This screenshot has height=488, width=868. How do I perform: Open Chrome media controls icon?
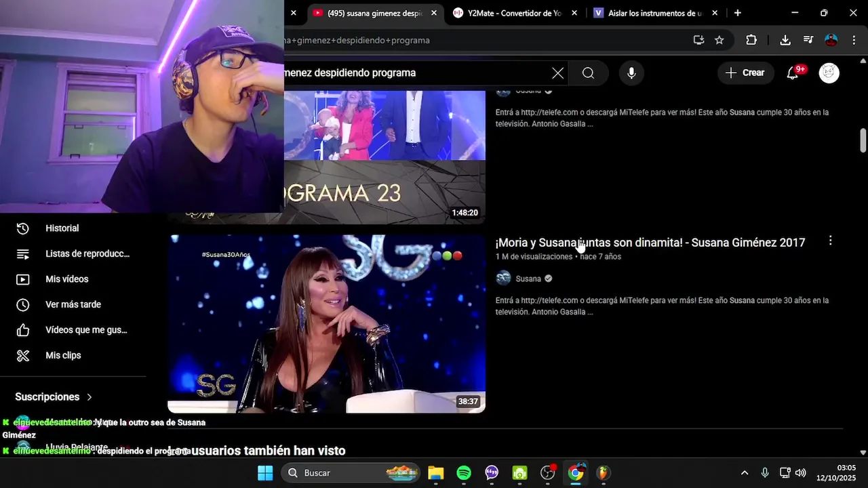point(808,40)
